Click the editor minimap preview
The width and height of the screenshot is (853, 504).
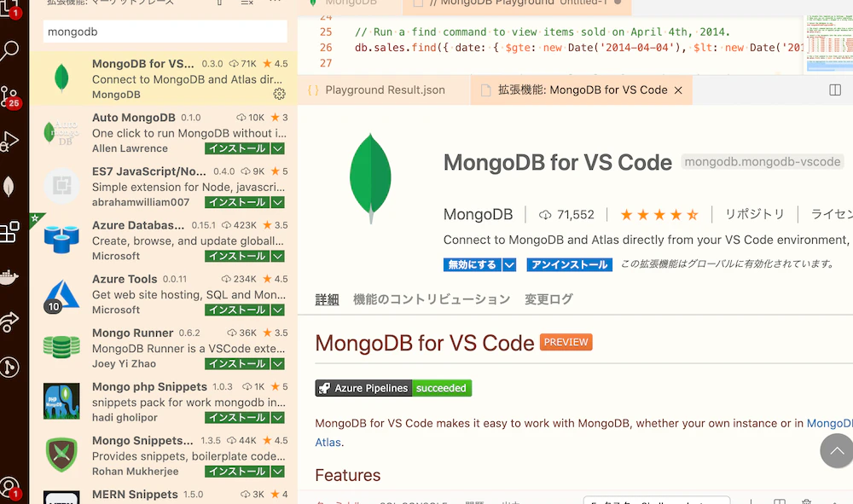pos(828,44)
